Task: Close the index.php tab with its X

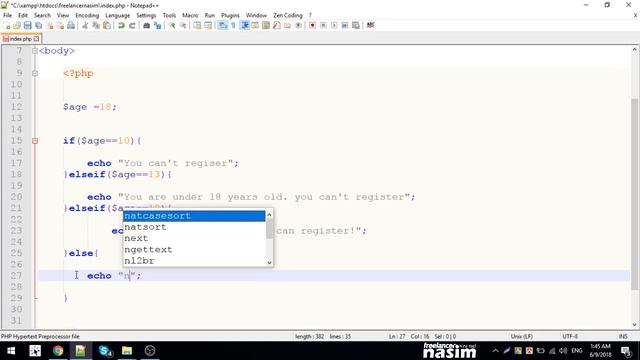Action: 36,39
